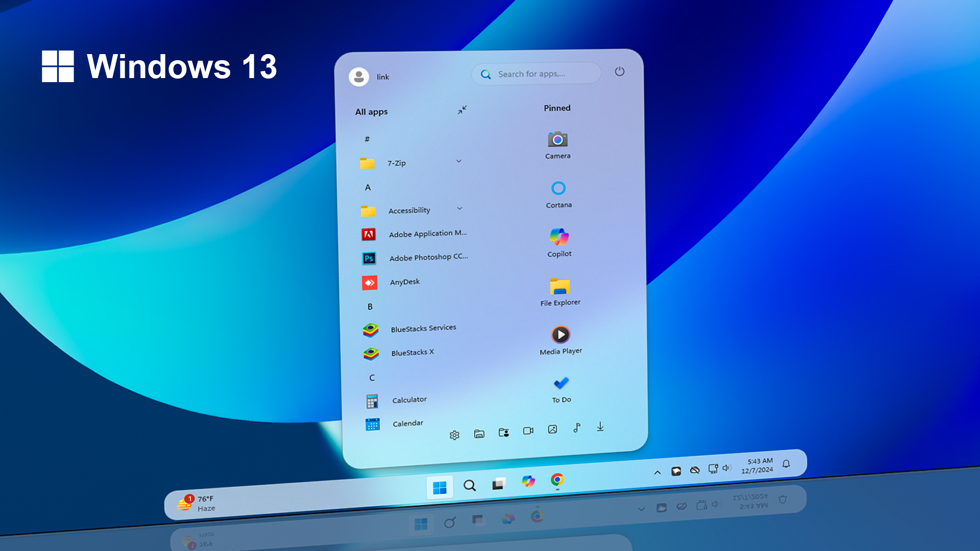Open Microsoft To Do from Pinned
980x551 pixels.
point(561,383)
